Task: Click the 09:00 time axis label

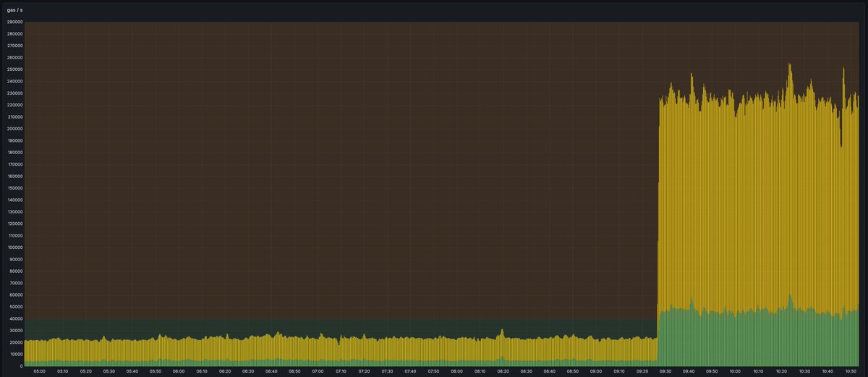Action: tap(595, 371)
